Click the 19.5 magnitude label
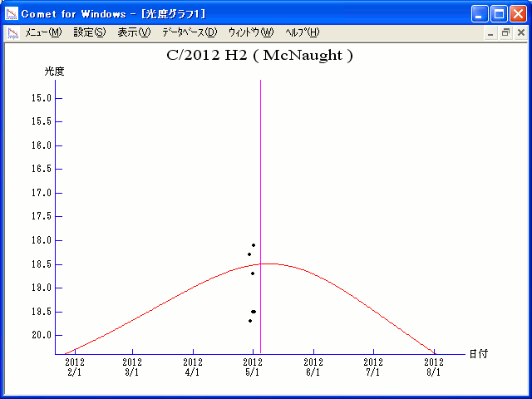532x399 pixels. pyautogui.click(x=42, y=312)
